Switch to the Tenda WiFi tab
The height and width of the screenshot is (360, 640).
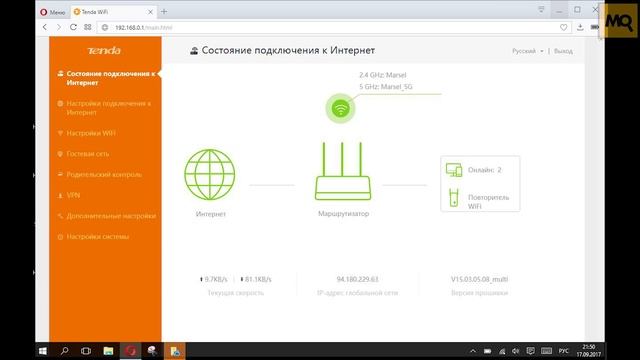(110, 12)
